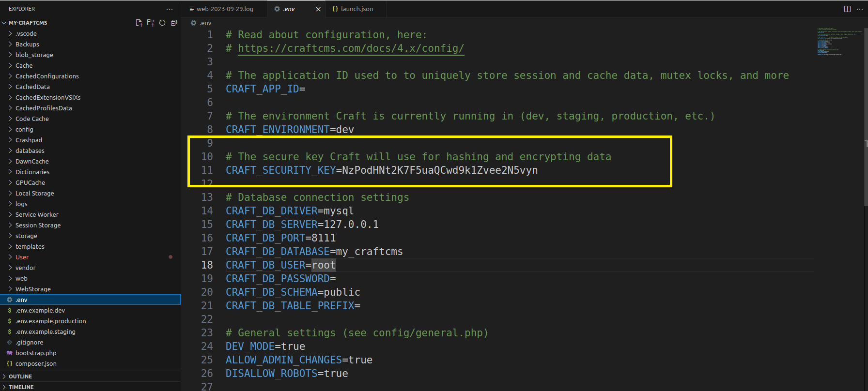
Task: Split the editor to the right
Action: [847, 9]
